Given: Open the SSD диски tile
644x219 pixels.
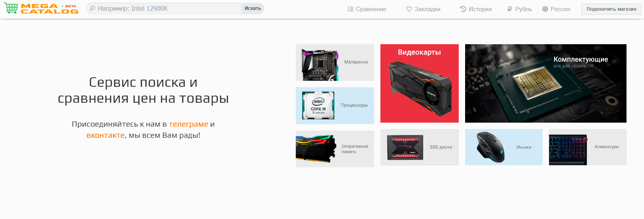Looking at the screenshot, I should point(419,147).
